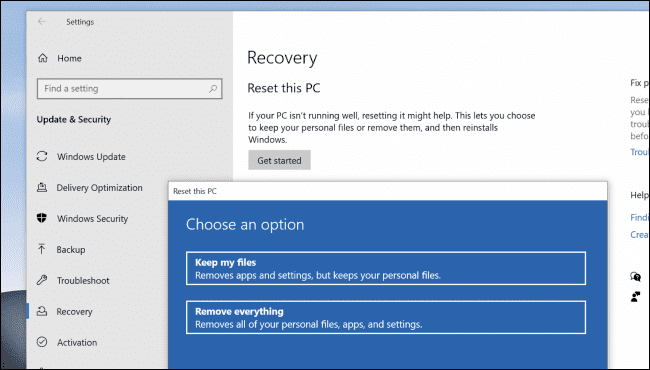Open Home in Settings sidebar

pyautogui.click(x=69, y=58)
